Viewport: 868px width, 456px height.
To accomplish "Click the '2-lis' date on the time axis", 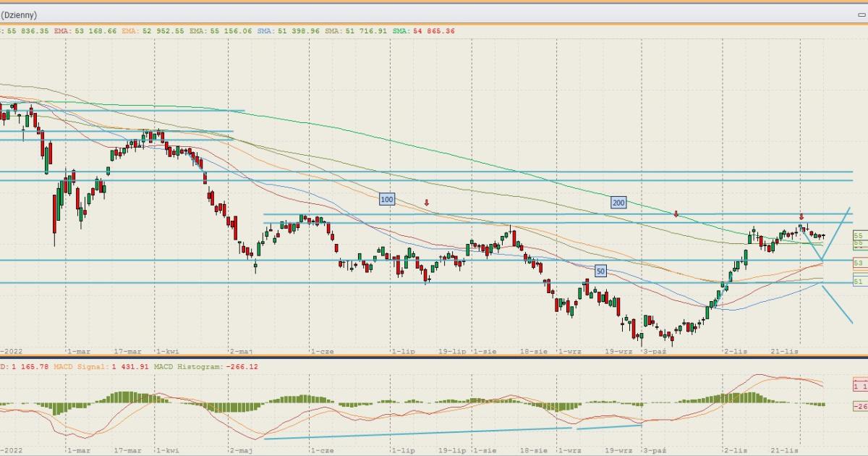I will [736, 351].
